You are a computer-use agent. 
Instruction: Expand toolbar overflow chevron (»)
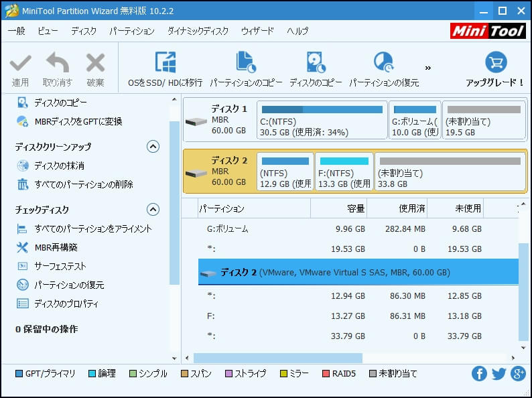(428, 68)
